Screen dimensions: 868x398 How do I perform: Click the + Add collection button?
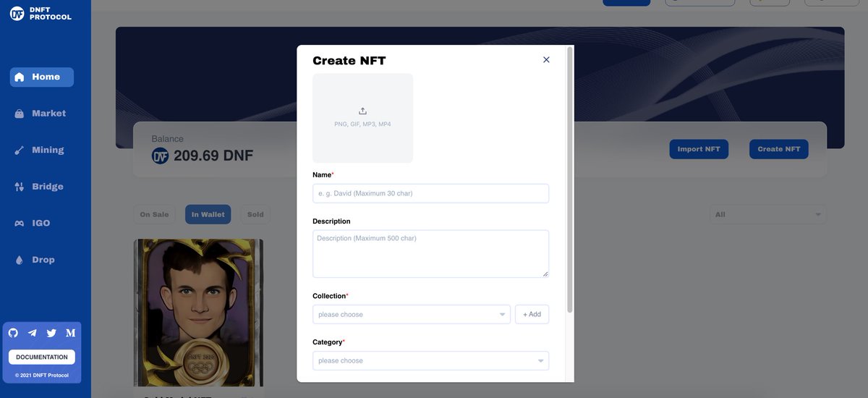532,314
